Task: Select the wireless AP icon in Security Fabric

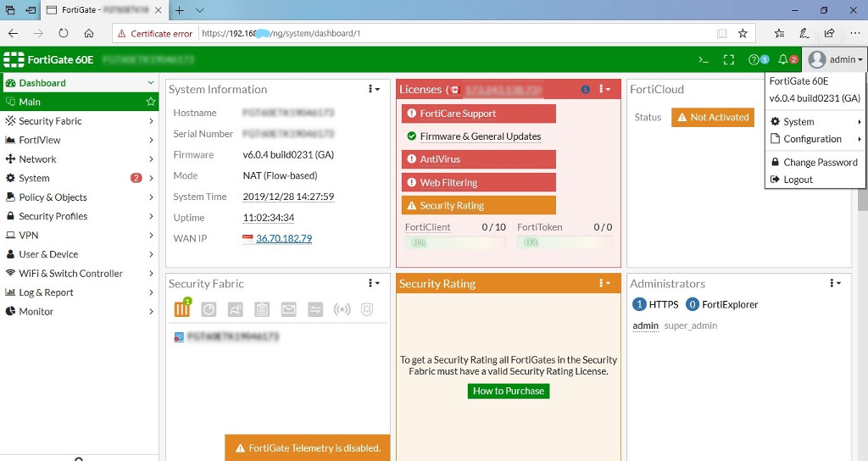Action: 342,309
